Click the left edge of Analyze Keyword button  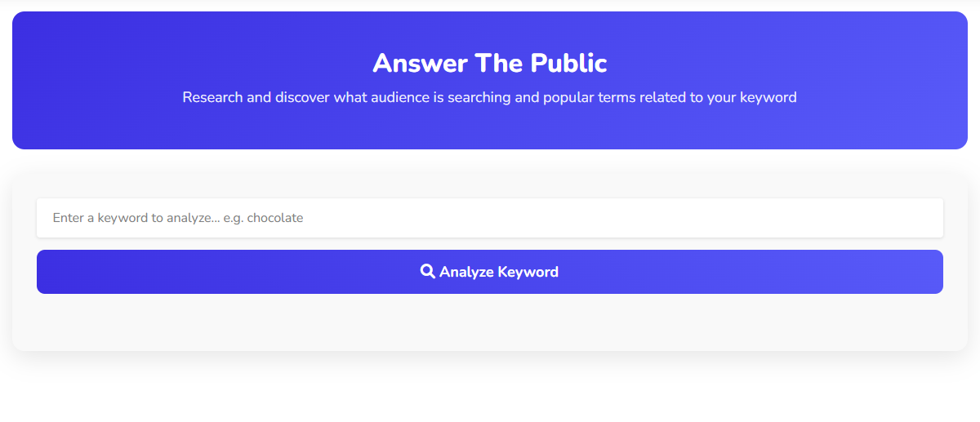tap(49, 272)
